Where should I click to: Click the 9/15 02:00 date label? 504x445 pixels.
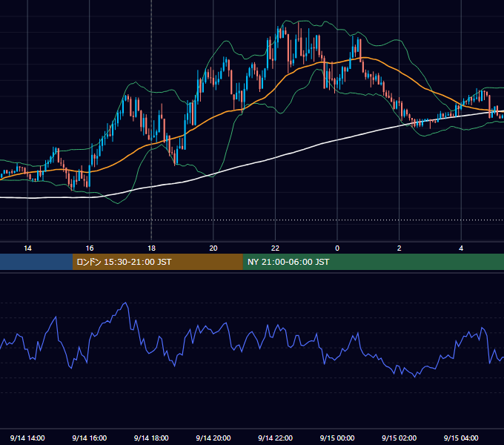click(399, 438)
